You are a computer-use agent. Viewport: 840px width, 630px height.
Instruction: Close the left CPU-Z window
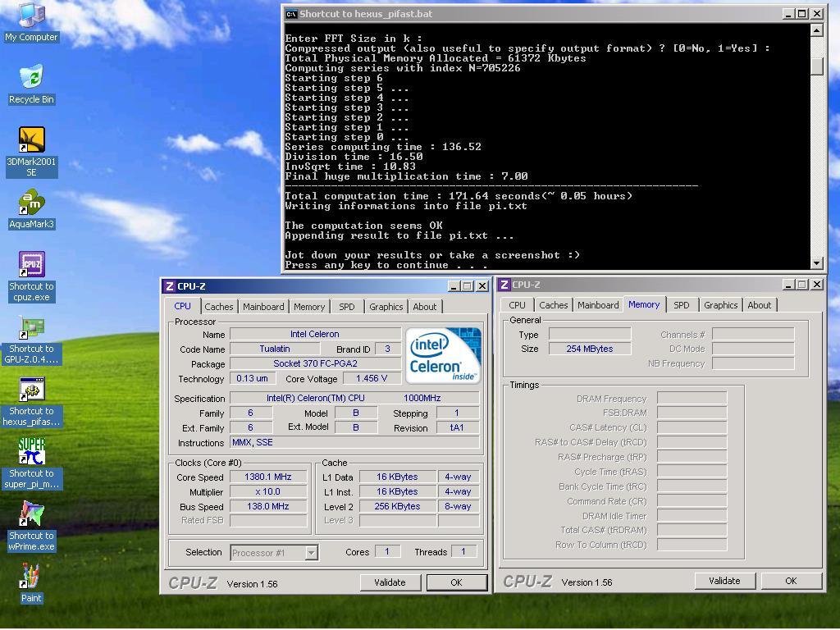click(482, 286)
